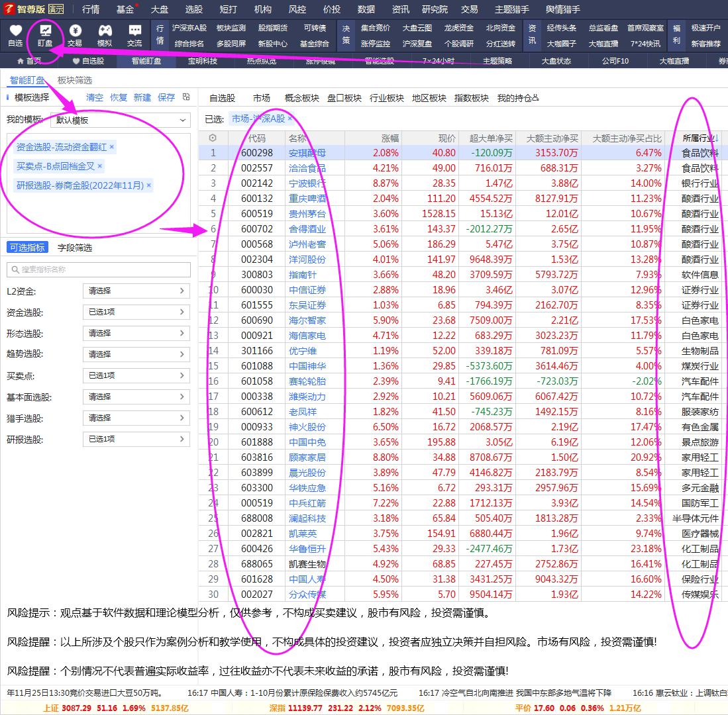Click stock 分众传媒 name

click(x=307, y=595)
